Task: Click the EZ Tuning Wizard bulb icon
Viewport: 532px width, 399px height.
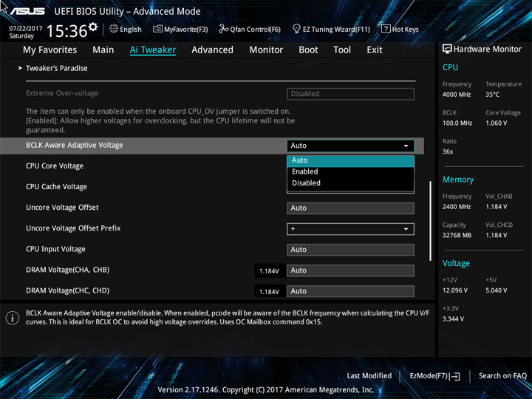Action: 296,29
